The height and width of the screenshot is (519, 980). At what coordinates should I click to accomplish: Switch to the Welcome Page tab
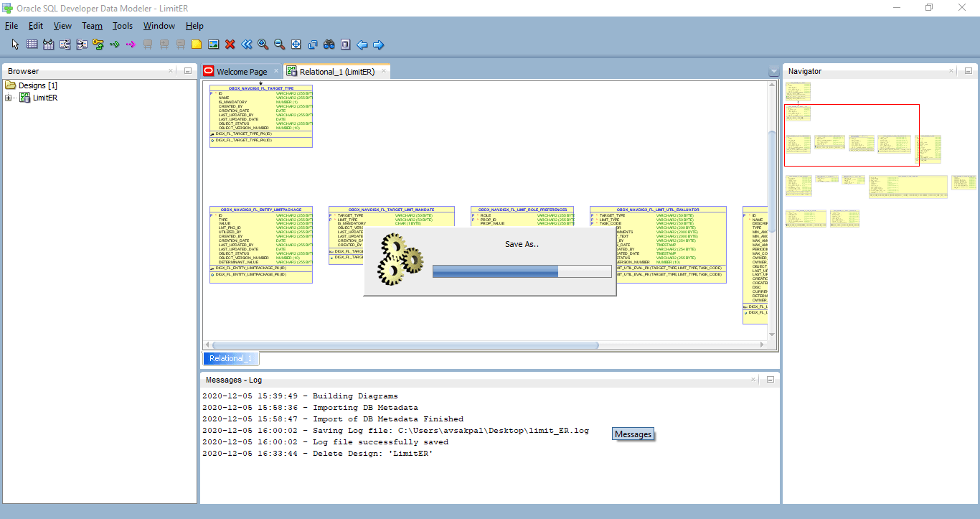pyautogui.click(x=241, y=72)
